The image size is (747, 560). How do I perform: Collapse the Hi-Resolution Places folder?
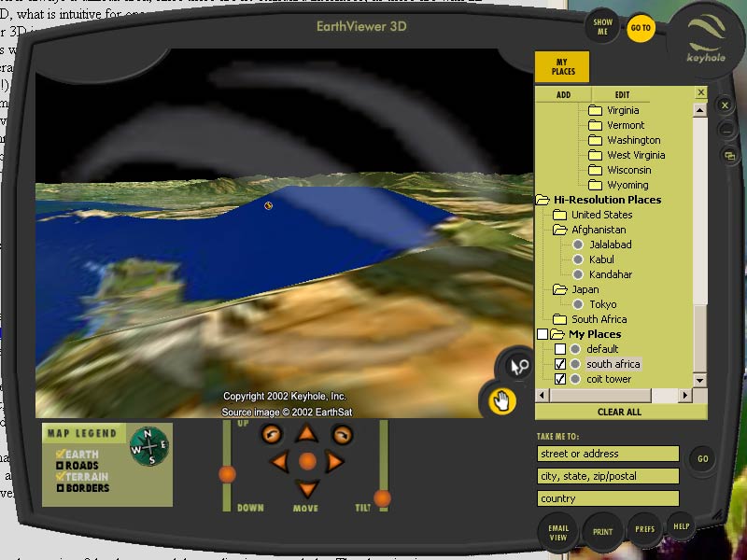(x=543, y=200)
